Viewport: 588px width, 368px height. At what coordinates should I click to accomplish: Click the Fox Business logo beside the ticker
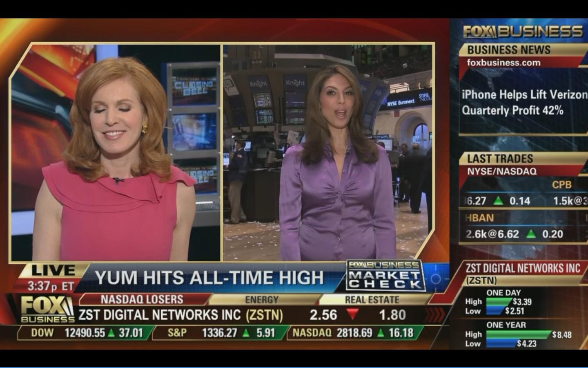[x=47, y=309]
